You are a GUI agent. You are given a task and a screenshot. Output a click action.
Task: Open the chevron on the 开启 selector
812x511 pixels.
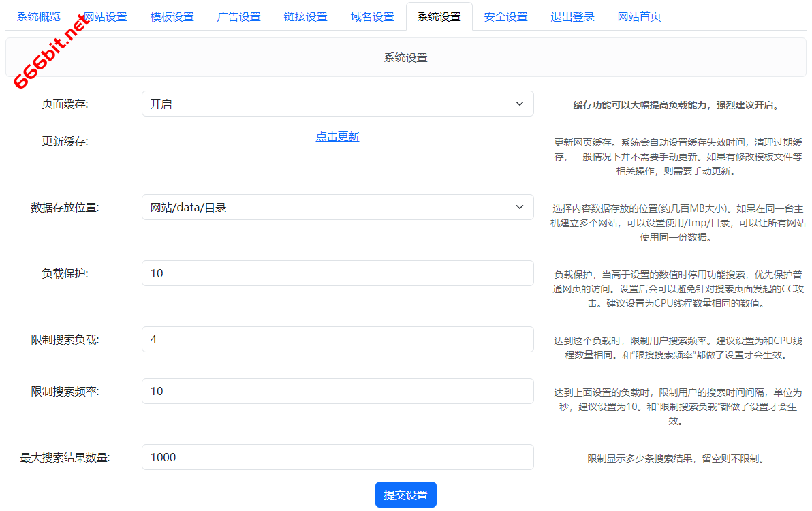[520, 103]
